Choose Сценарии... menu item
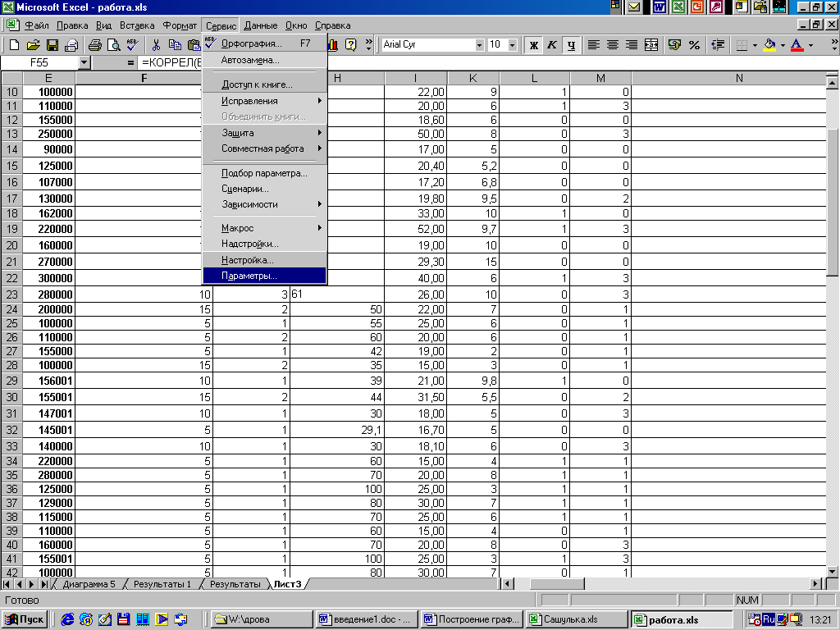Viewport: 840px width, 630px height. tap(265, 189)
